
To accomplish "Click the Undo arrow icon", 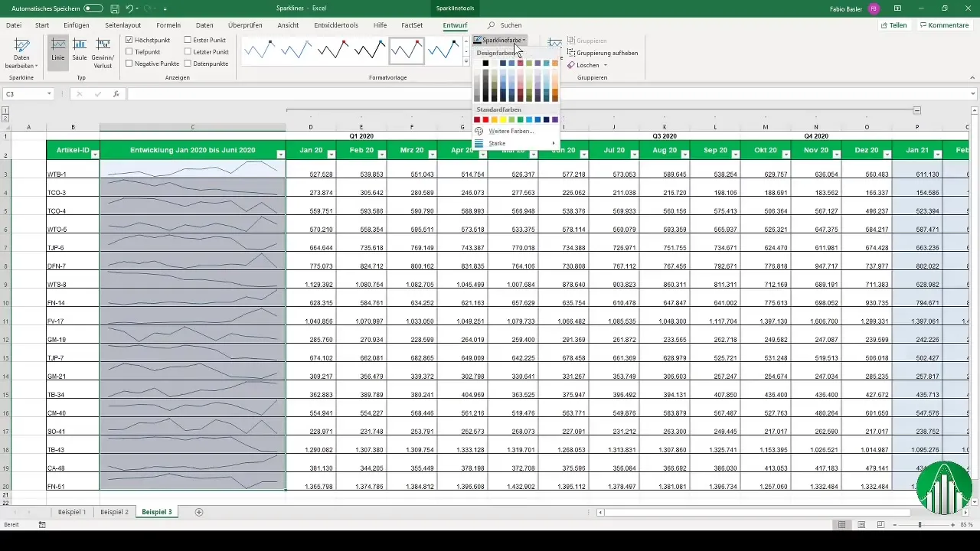I will coord(129,8).
